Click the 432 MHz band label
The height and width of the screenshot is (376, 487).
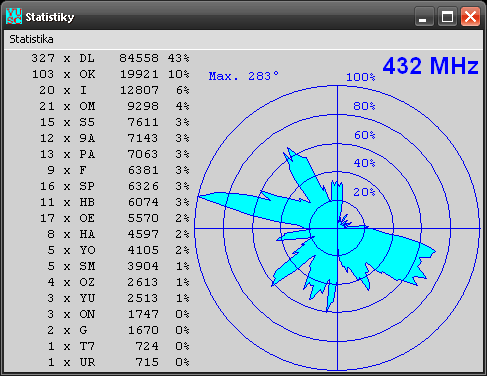431,66
